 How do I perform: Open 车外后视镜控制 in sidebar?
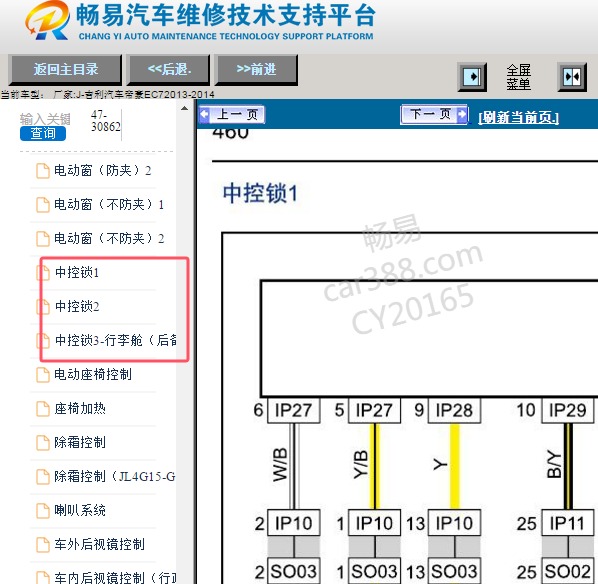pyautogui.click(x=99, y=544)
